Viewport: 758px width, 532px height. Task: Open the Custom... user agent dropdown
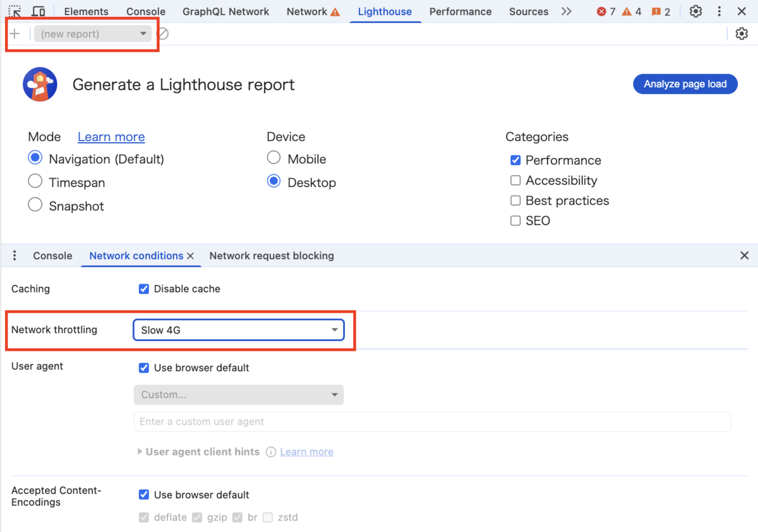click(239, 395)
